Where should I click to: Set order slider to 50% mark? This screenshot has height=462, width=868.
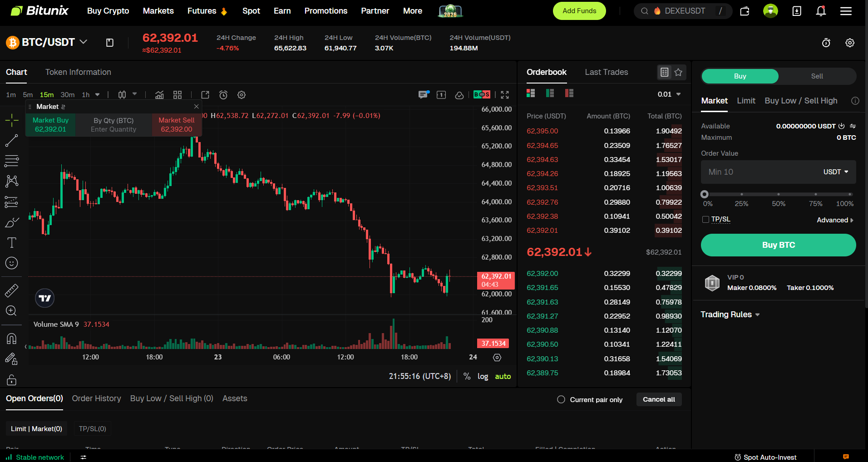(779, 194)
